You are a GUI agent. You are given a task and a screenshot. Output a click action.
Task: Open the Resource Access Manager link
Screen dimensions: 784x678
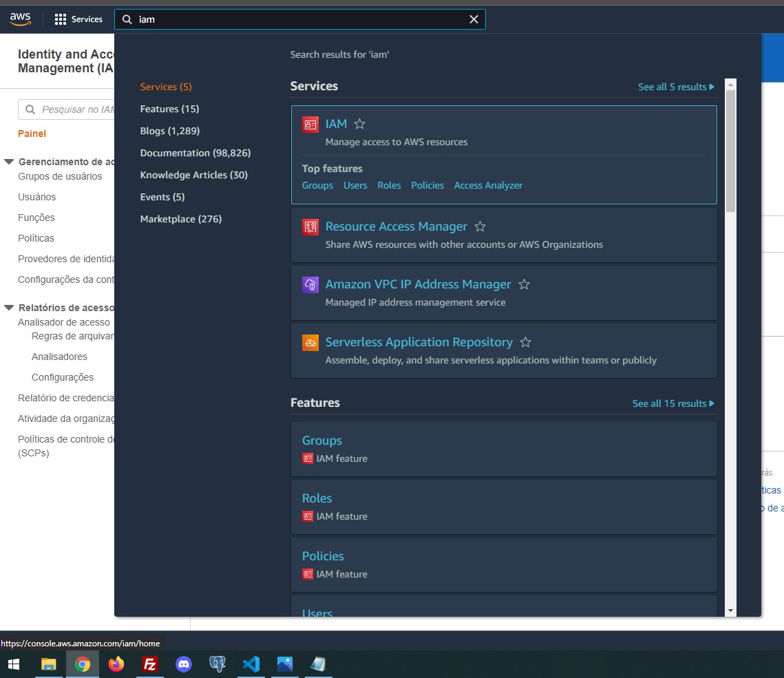pyautogui.click(x=396, y=227)
